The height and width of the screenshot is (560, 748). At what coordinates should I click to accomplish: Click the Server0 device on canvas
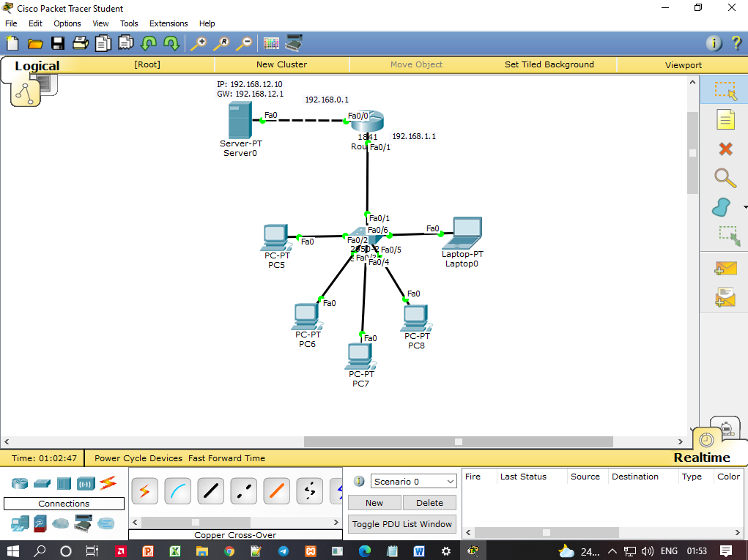pos(240,120)
